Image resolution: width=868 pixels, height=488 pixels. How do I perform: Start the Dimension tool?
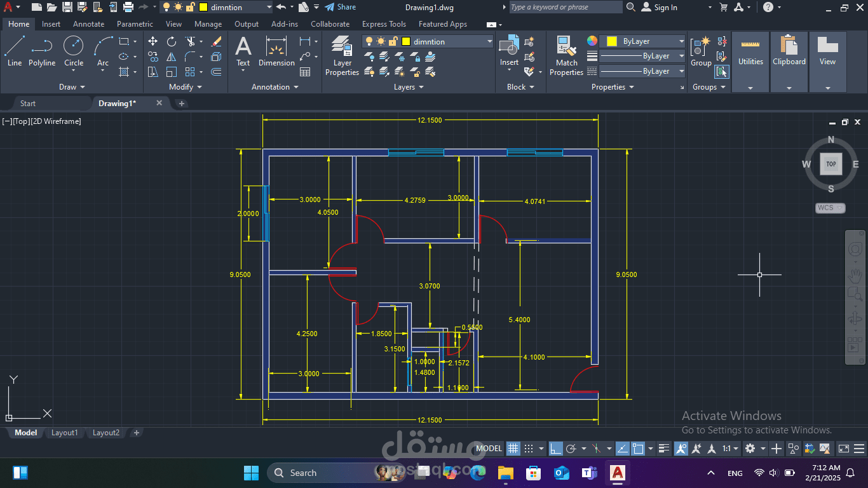[x=276, y=51]
